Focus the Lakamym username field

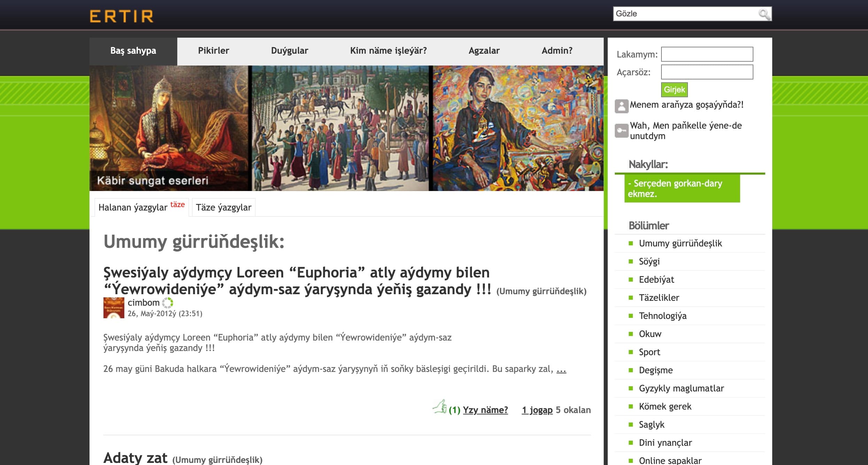[707, 54]
